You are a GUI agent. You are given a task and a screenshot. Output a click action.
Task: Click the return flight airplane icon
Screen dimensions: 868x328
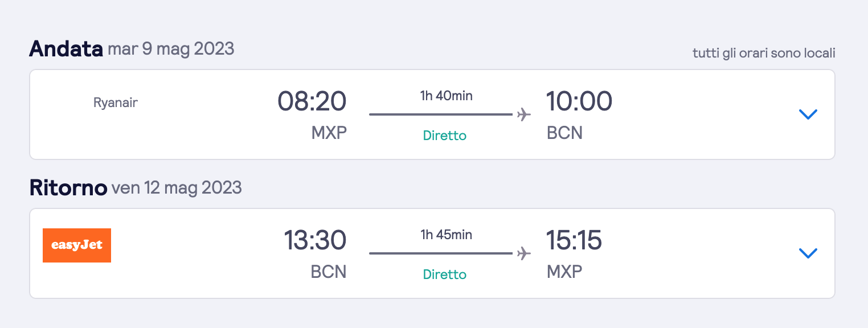click(x=523, y=253)
